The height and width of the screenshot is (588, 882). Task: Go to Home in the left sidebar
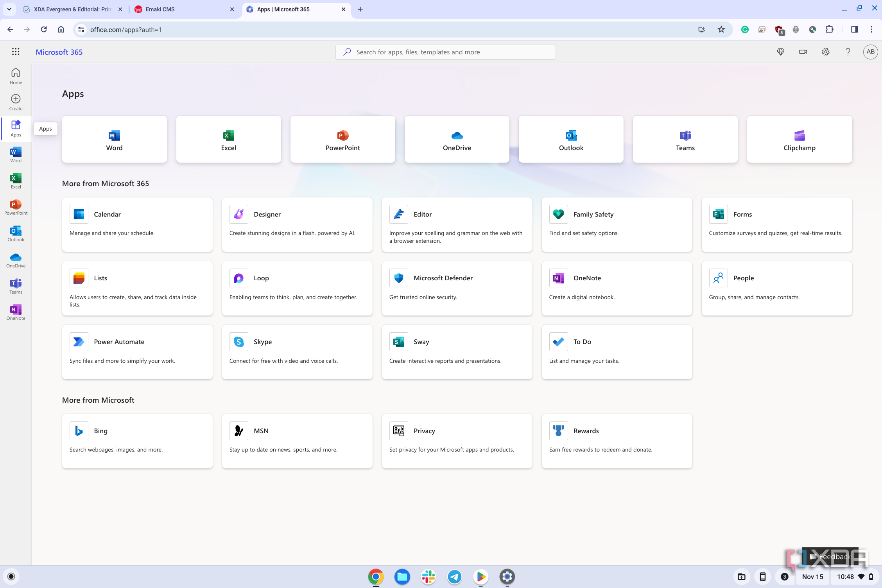pos(16,76)
